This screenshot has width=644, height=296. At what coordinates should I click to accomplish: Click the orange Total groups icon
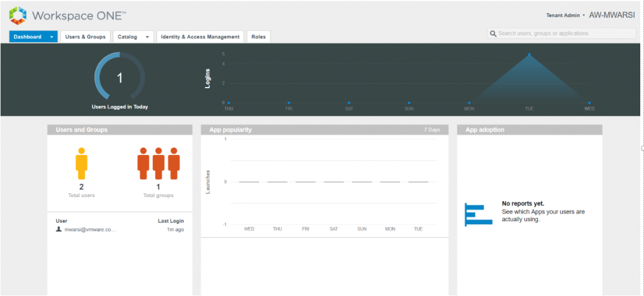click(158, 163)
